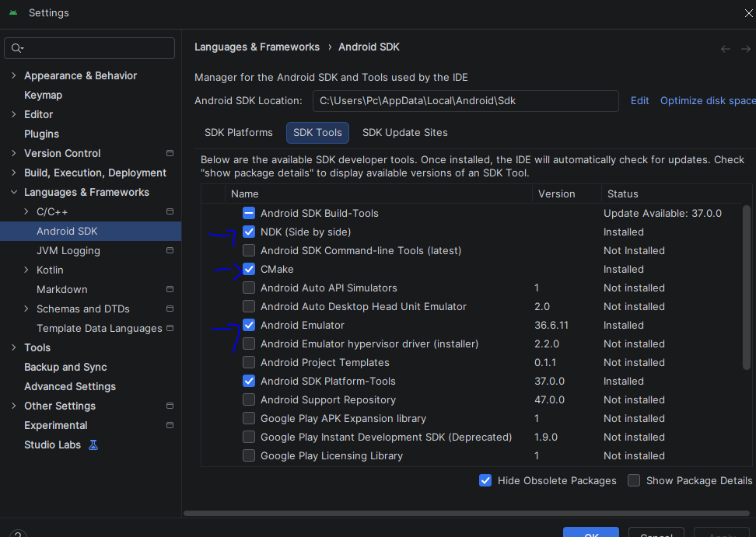Open Plugins settings page
Image resolution: width=756 pixels, height=537 pixels.
41,134
